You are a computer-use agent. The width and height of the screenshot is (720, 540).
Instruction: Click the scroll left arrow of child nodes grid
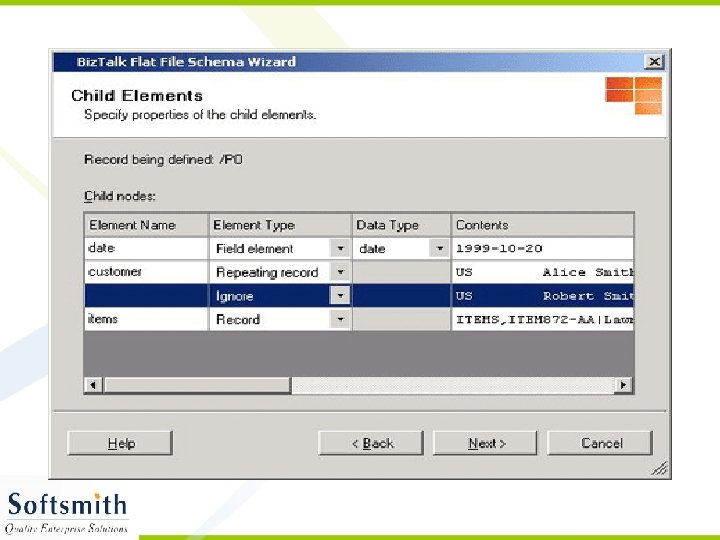pos(94,385)
